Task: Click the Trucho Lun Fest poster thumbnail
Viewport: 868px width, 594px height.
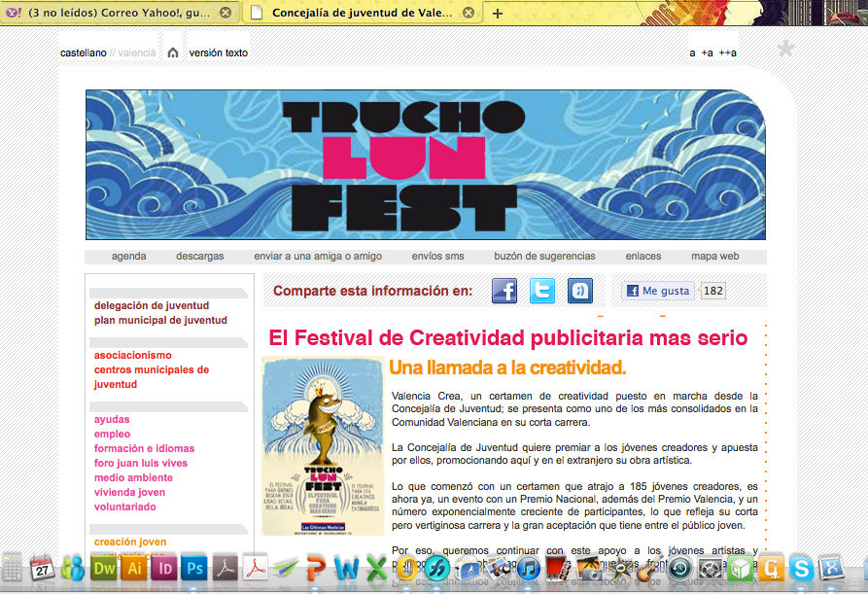Action: (323, 446)
